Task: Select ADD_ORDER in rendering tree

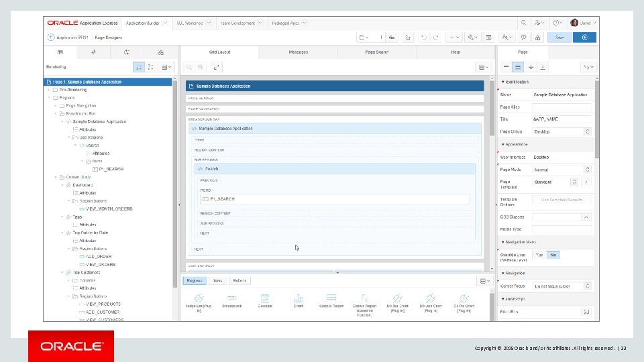Action: (x=99, y=257)
